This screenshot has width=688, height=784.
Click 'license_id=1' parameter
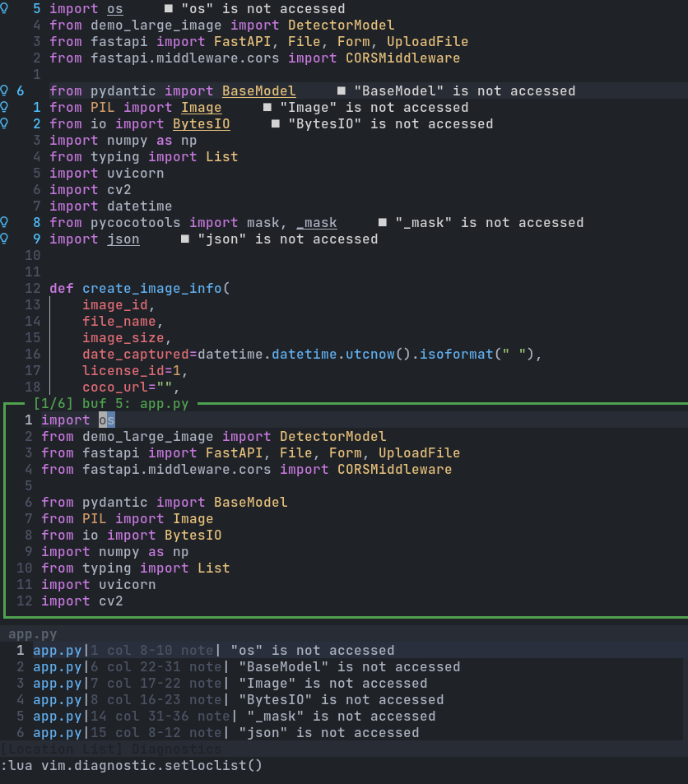(x=132, y=370)
